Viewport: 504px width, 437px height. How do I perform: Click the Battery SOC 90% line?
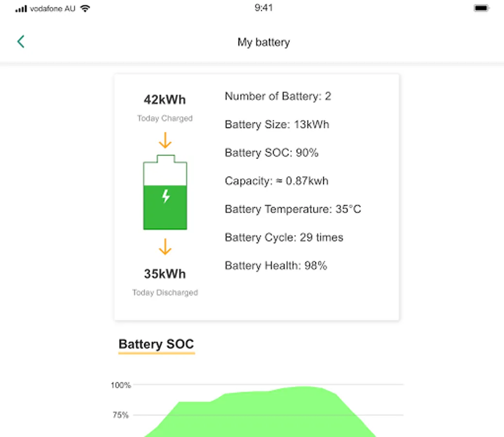pos(271,153)
